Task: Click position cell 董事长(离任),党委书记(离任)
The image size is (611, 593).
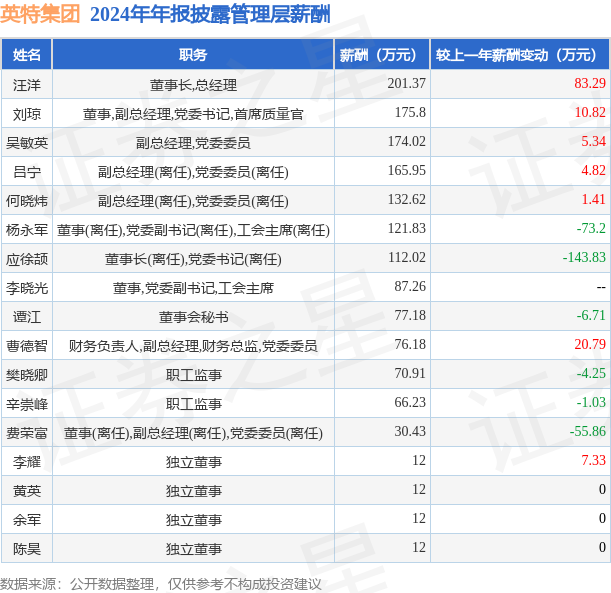Action: coord(193,259)
